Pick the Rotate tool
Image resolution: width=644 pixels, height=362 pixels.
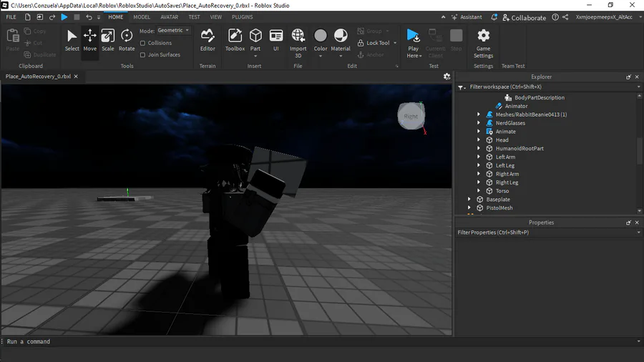point(127,40)
